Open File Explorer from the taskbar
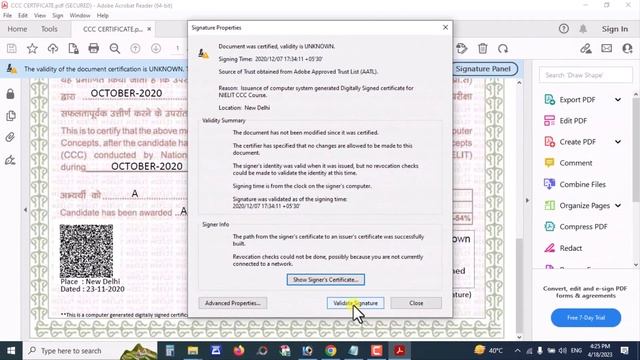This screenshot has width=640, height=360. (x=193, y=351)
